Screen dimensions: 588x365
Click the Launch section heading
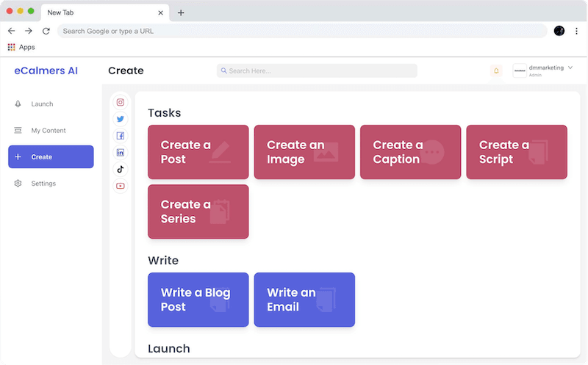pos(169,349)
